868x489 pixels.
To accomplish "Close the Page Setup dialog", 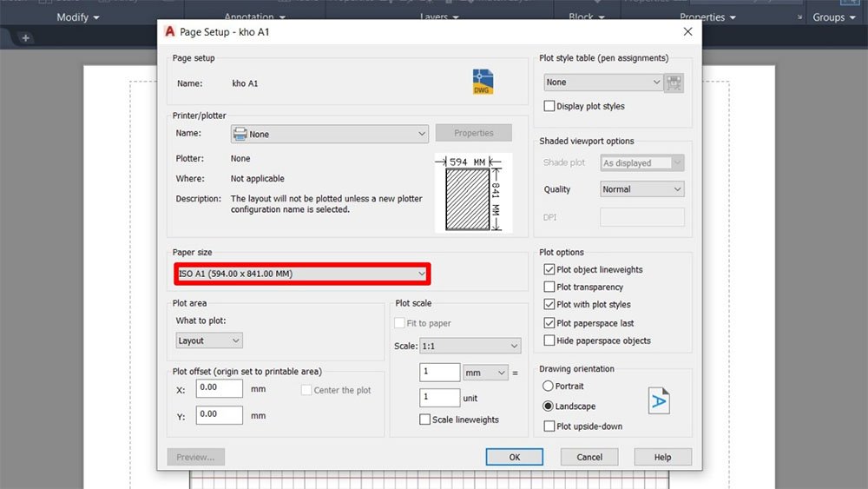I will pyautogui.click(x=687, y=31).
